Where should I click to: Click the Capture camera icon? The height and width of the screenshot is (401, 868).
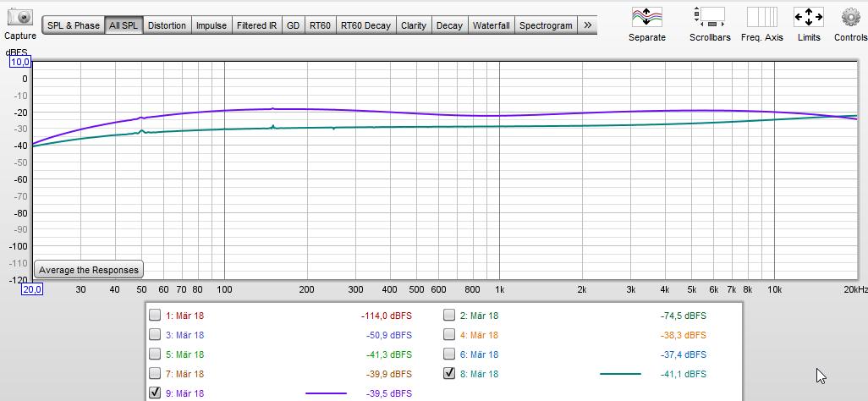pyautogui.click(x=19, y=17)
